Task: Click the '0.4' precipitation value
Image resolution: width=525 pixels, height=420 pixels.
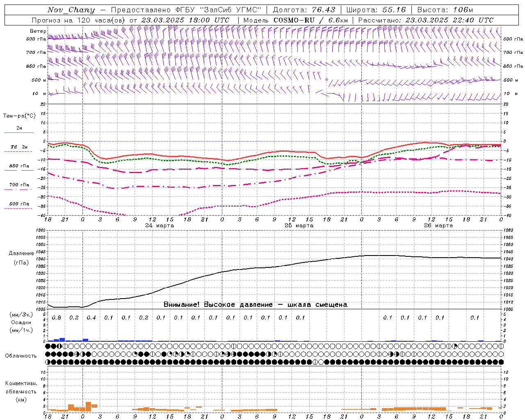Action: [x=91, y=318]
